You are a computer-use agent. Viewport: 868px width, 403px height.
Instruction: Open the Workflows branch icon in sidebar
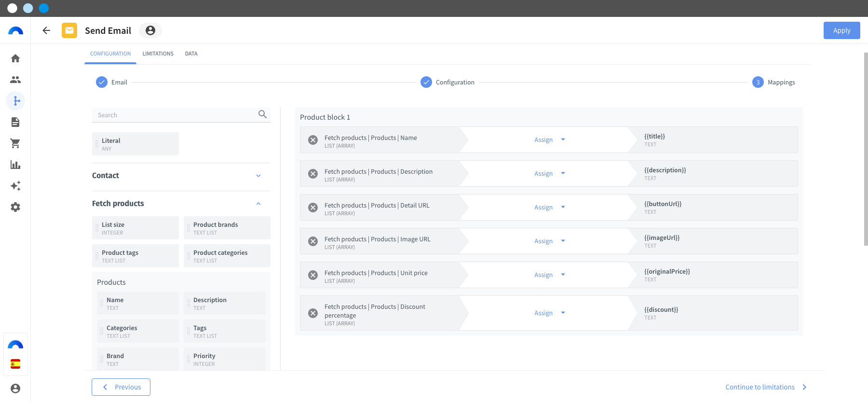(15, 101)
